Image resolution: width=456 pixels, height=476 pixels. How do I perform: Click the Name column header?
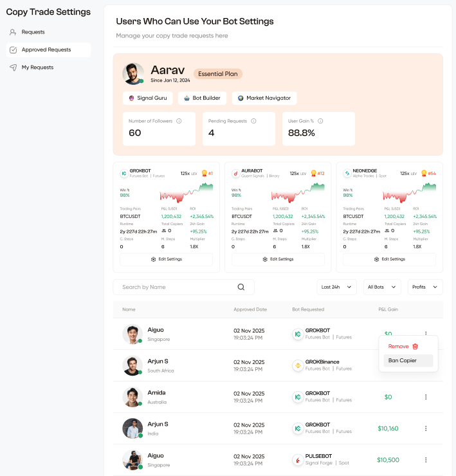(129, 309)
